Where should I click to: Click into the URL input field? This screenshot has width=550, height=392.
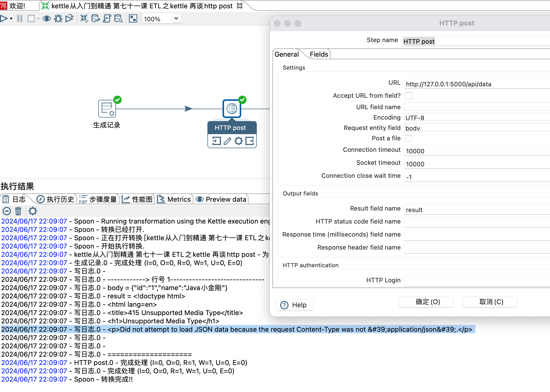pos(476,84)
